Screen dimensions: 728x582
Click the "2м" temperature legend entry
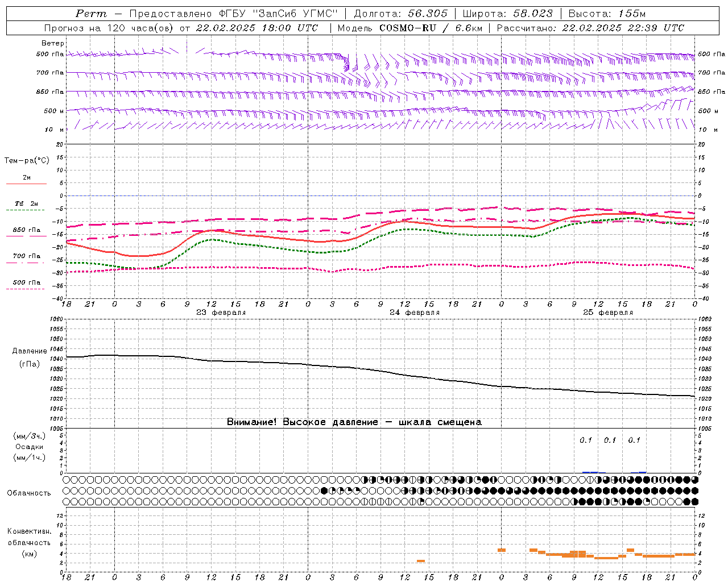click(27, 178)
